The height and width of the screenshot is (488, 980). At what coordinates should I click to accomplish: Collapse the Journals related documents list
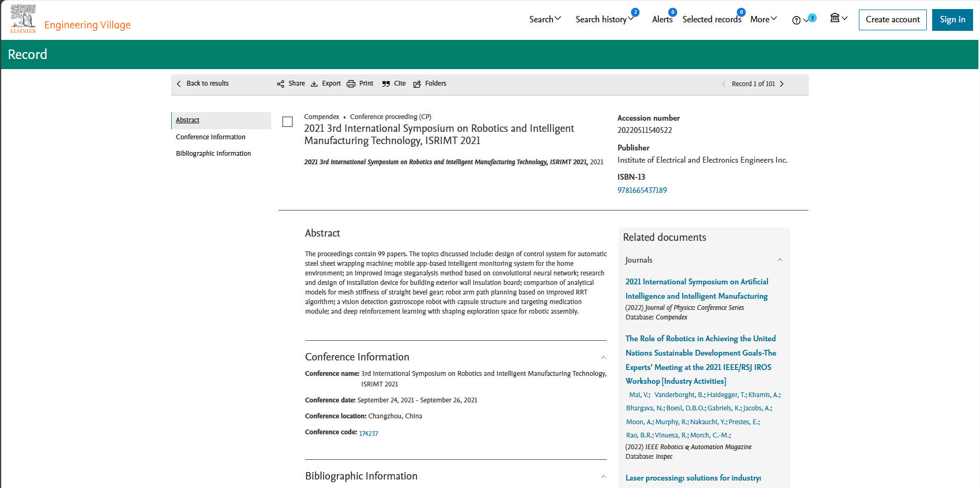click(x=780, y=260)
